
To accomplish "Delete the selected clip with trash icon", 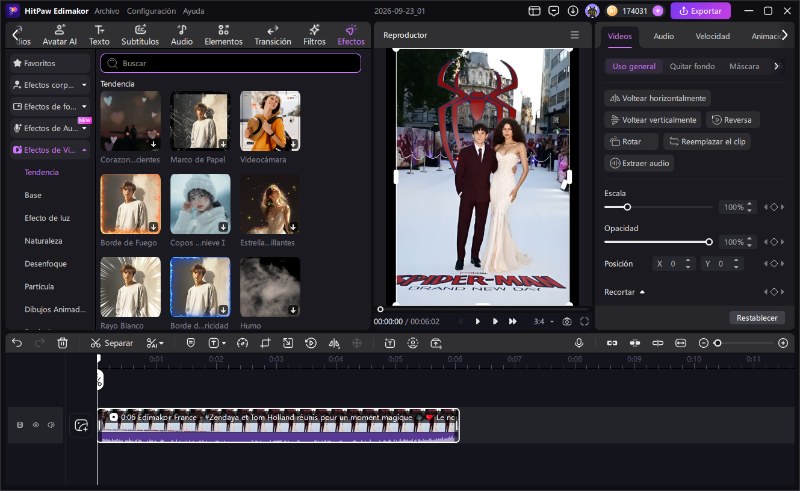I will pyautogui.click(x=62, y=343).
